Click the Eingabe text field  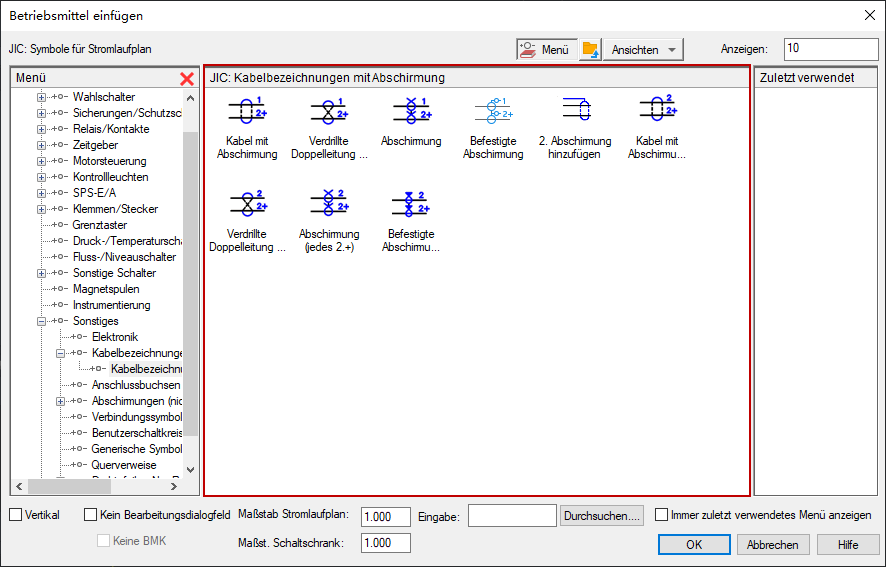(513, 516)
